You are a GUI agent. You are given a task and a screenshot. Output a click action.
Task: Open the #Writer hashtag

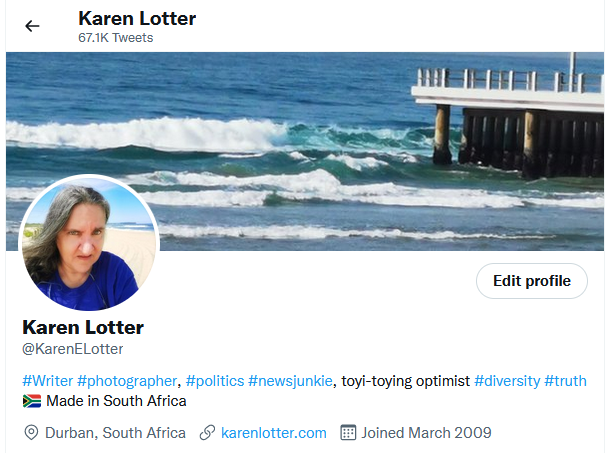[48, 381]
